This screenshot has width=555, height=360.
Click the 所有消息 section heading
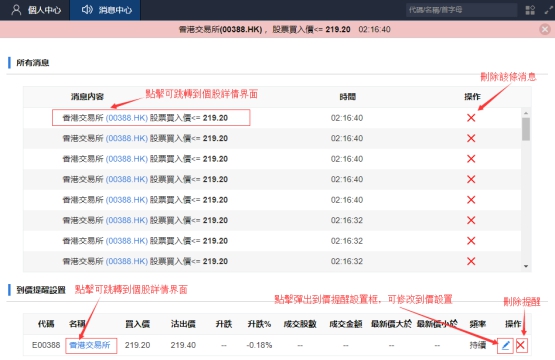[33, 63]
